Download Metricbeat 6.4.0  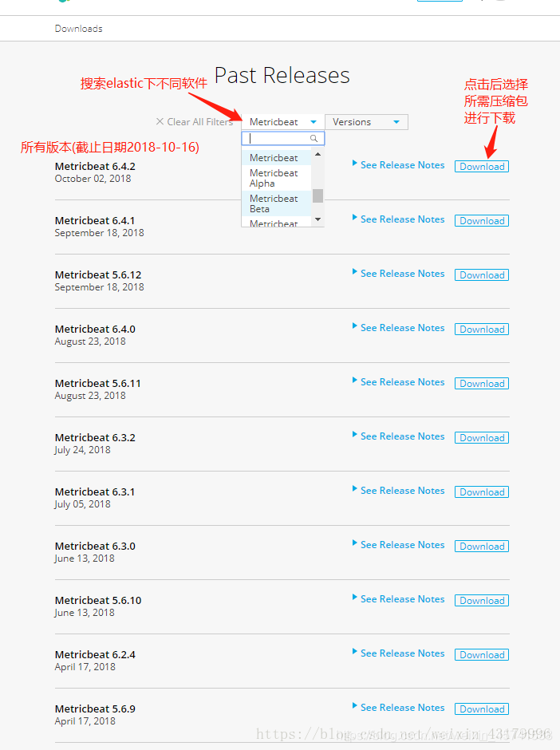[x=482, y=329]
